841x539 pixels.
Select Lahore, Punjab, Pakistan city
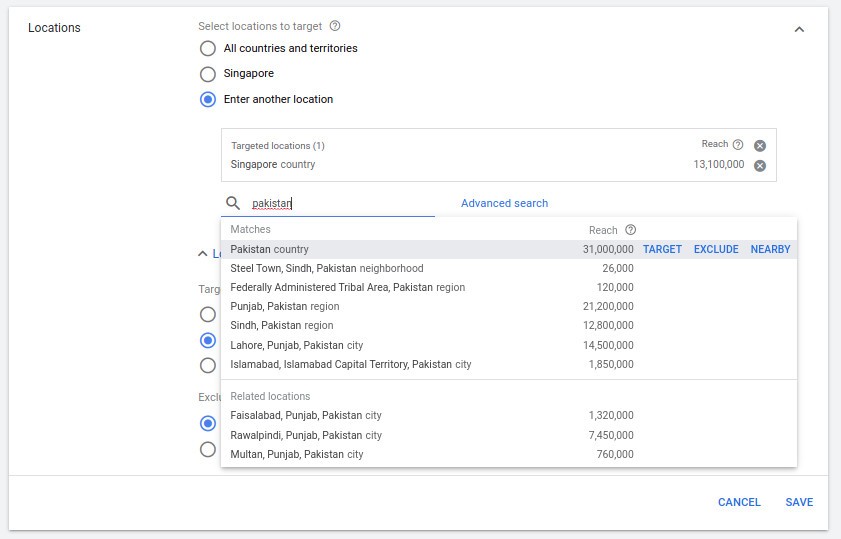[508, 345]
